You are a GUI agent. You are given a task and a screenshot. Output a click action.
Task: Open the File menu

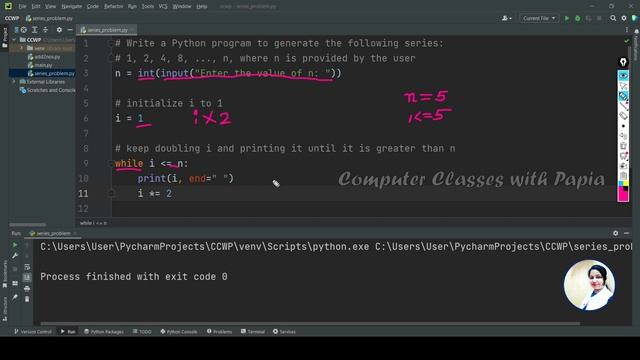click(x=22, y=7)
